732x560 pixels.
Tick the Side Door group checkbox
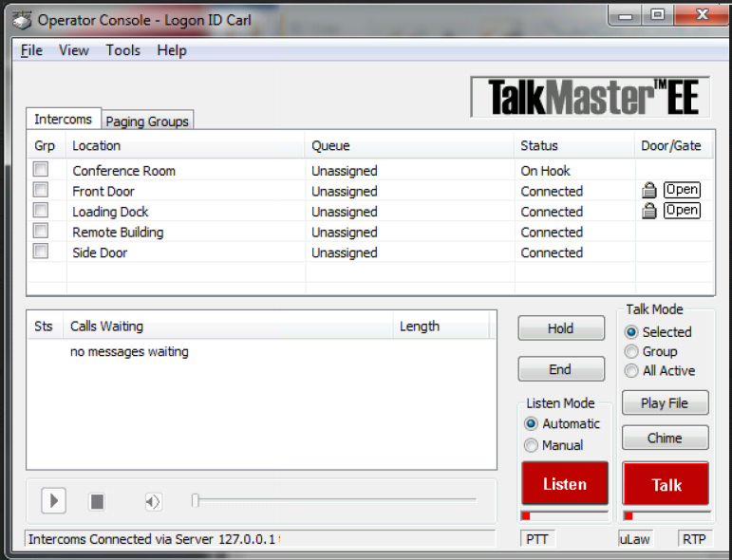tap(41, 252)
